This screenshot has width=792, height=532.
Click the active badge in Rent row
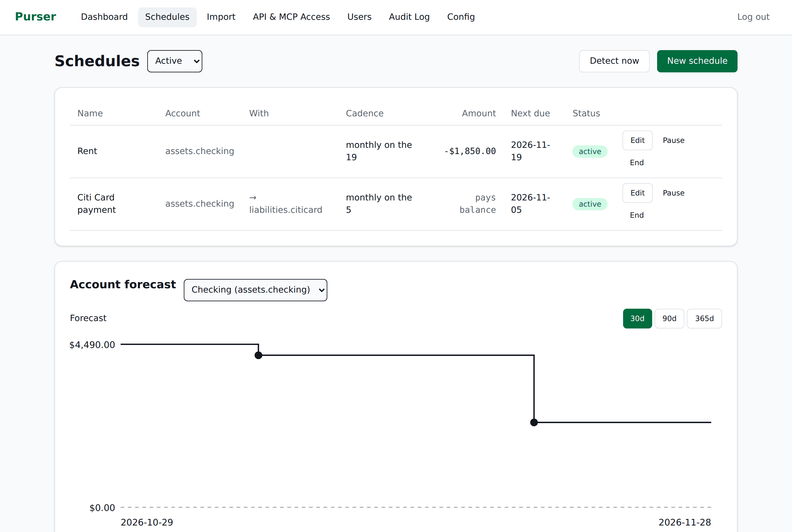tap(590, 152)
